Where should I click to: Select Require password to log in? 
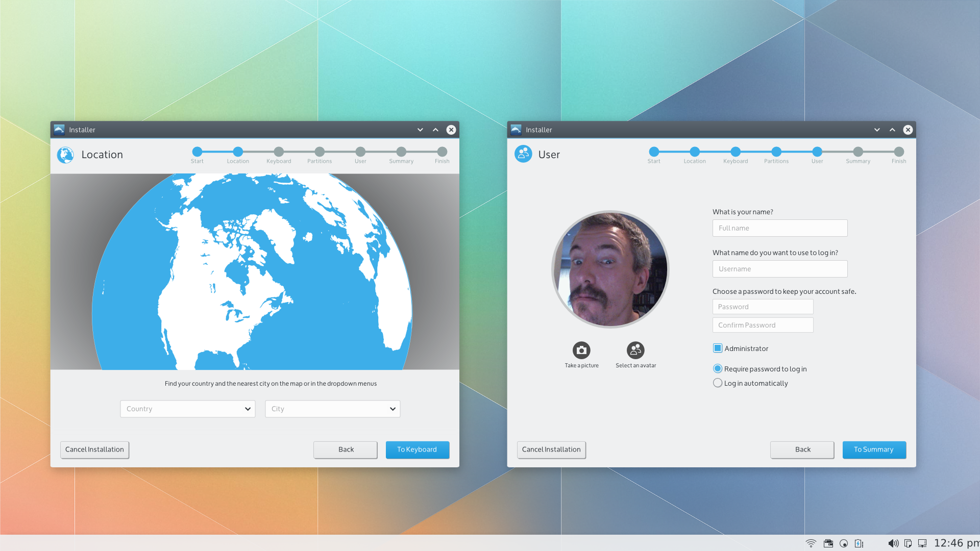[x=718, y=369]
